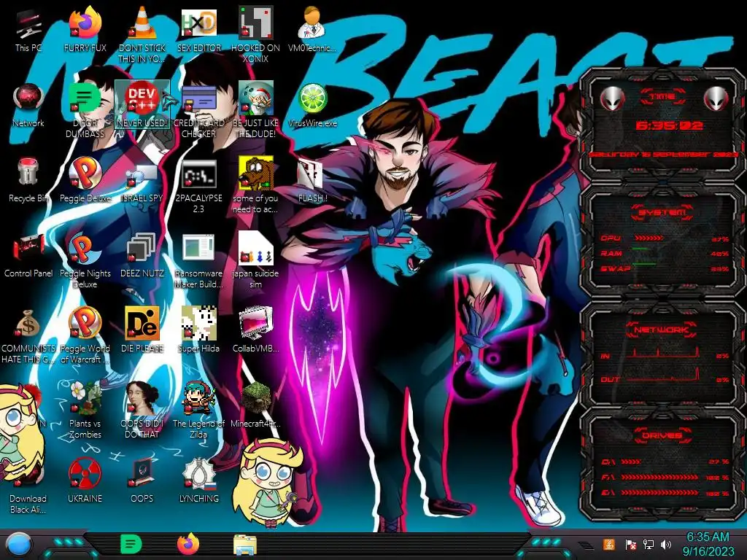
Task: Open the 2PACALYPSE 2.3 console shortcut
Action: tap(198, 186)
